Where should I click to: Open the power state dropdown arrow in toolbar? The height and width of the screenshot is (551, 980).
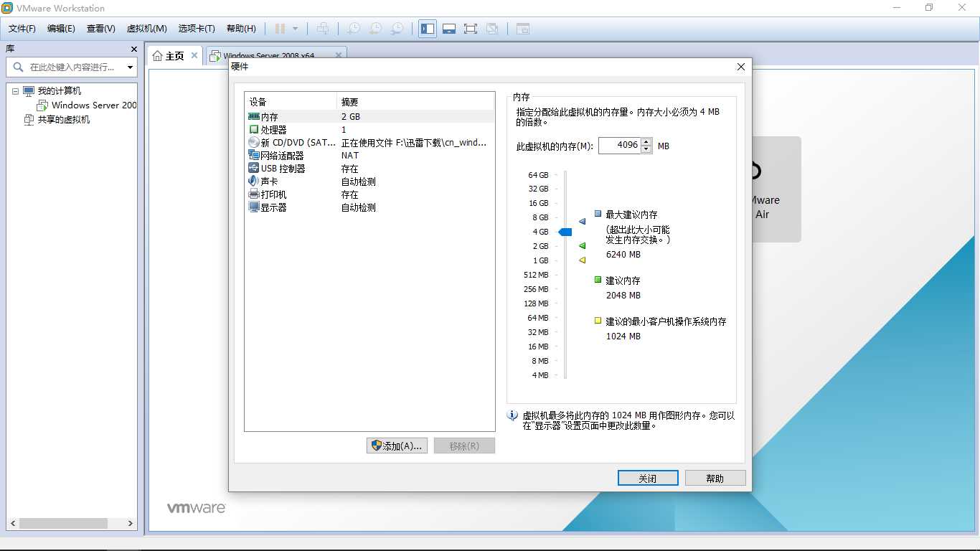[295, 29]
